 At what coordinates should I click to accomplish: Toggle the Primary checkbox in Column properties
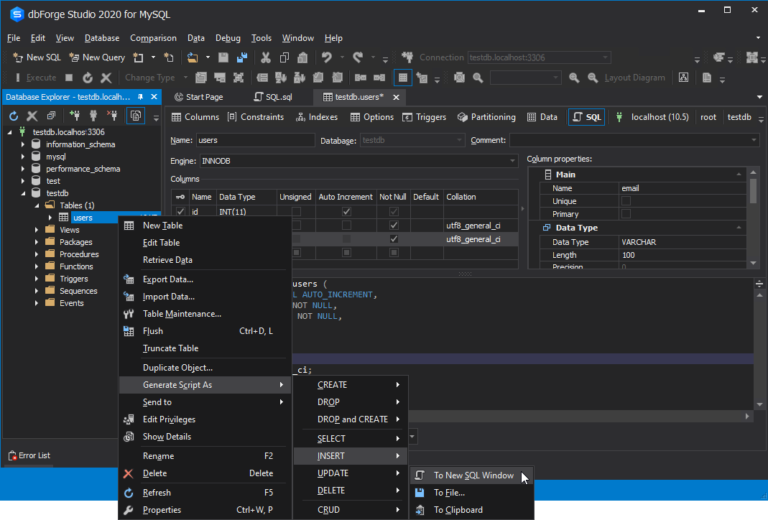click(626, 214)
